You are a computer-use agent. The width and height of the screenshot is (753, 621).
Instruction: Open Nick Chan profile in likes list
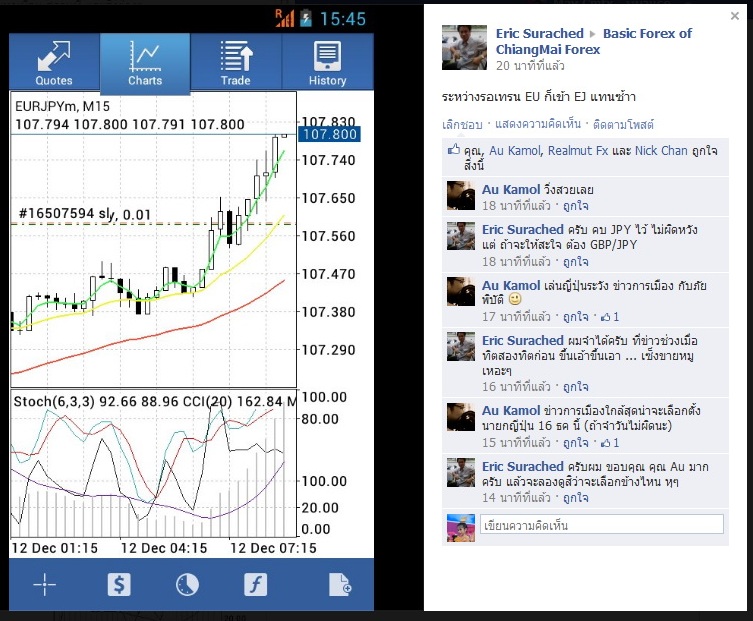pos(661,151)
